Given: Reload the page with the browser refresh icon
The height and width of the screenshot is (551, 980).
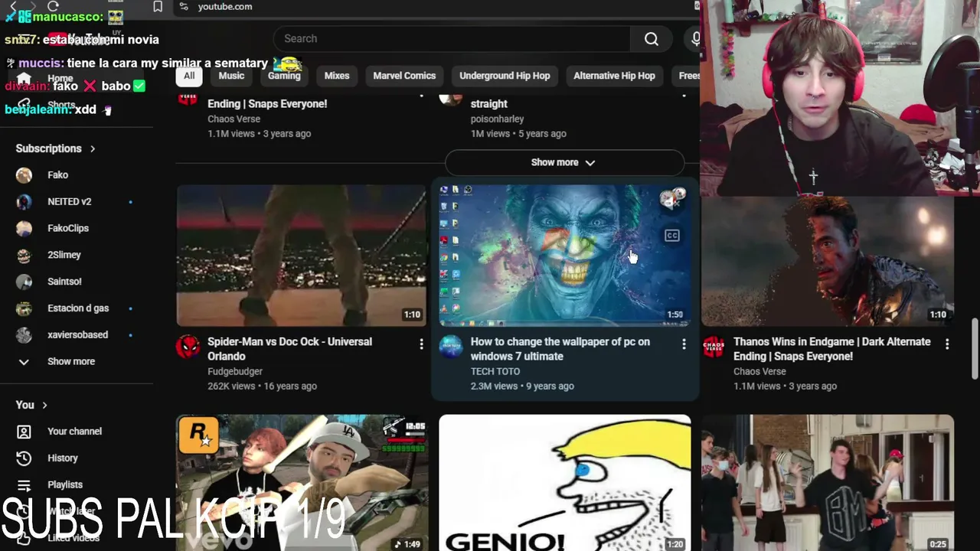Looking at the screenshot, I should pyautogui.click(x=53, y=6).
